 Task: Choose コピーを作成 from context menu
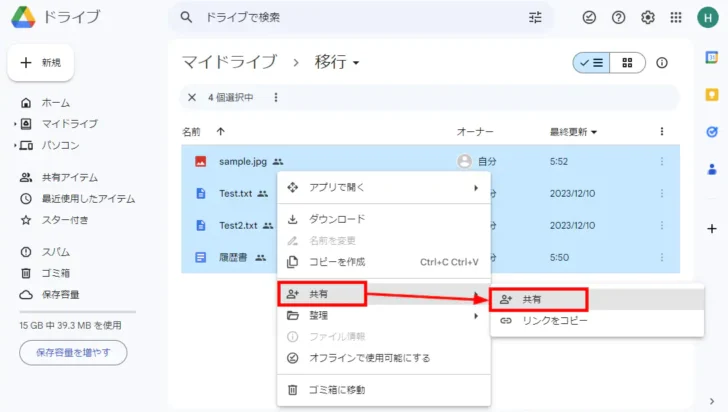[x=384, y=262]
